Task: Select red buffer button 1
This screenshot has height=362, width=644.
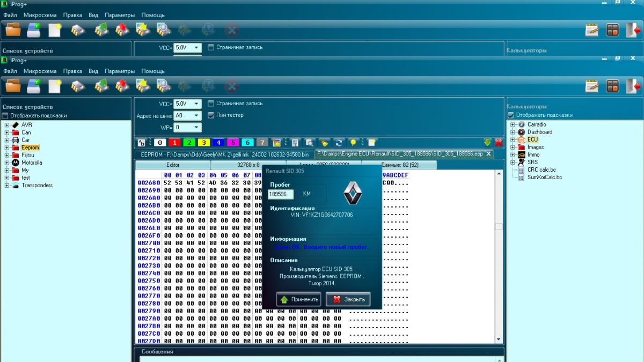Action: pyautogui.click(x=174, y=143)
